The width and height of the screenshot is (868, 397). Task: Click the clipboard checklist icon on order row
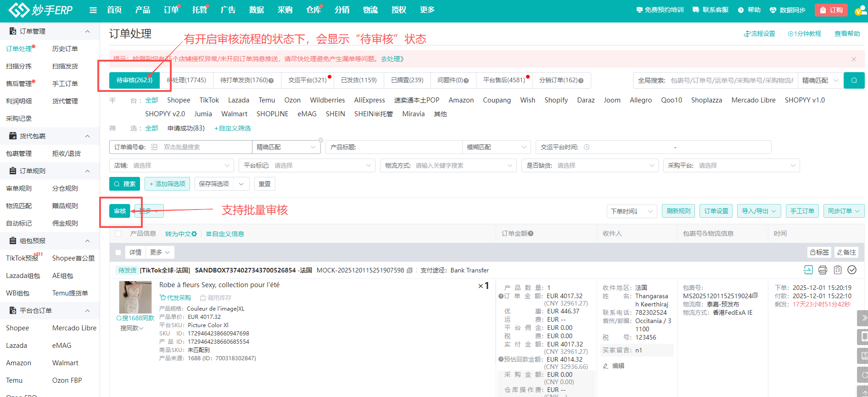pos(838,270)
